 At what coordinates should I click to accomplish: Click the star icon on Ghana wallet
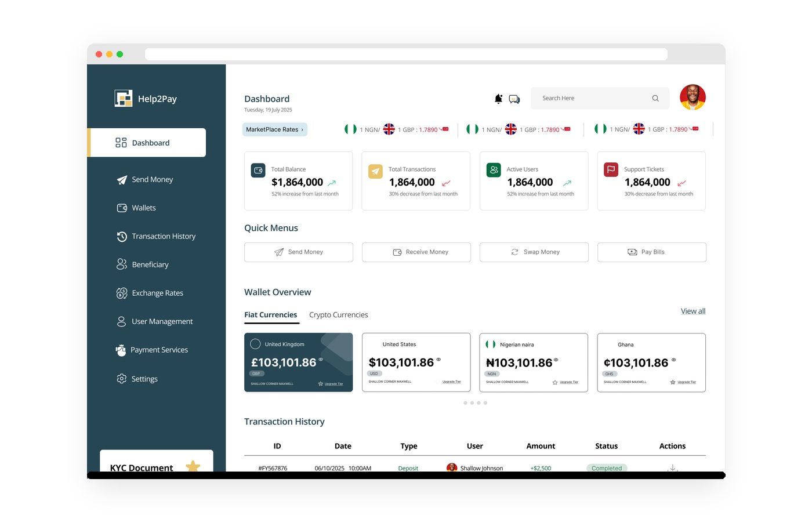tap(673, 382)
